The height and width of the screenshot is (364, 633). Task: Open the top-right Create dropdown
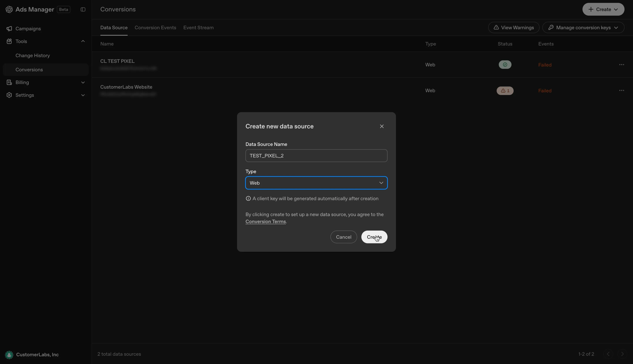coord(603,9)
